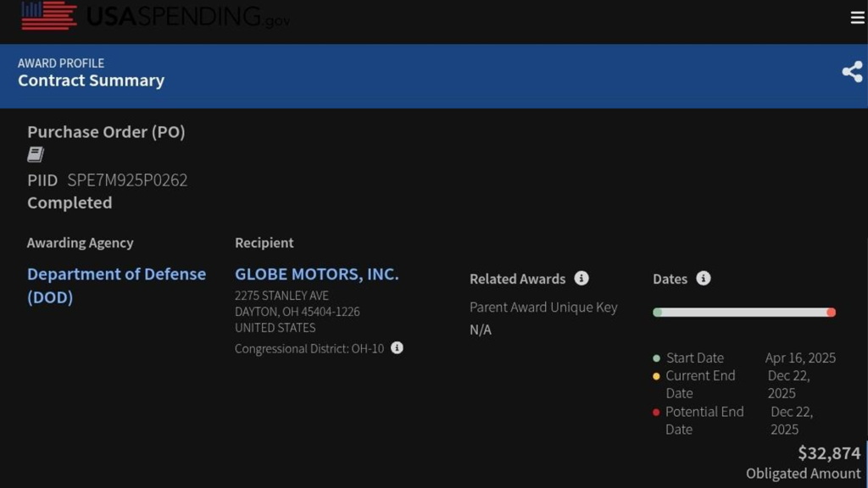Image resolution: width=868 pixels, height=488 pixels.
Task: Click the Parent Award Unique Key label
Action: 543,307
